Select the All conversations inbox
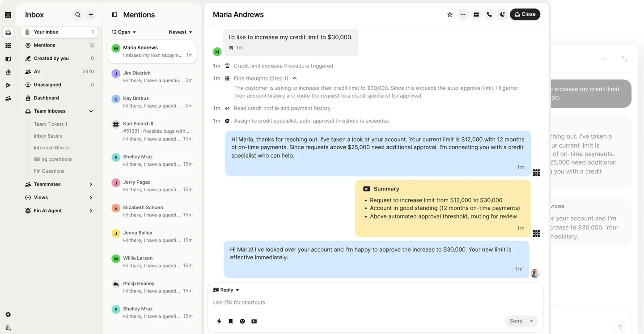The image size is (644, 334). (59, 72)
